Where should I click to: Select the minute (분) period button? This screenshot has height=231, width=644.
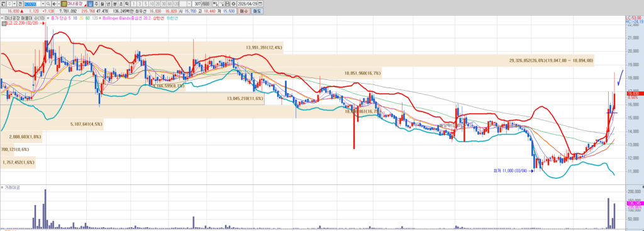click(115, 4)
